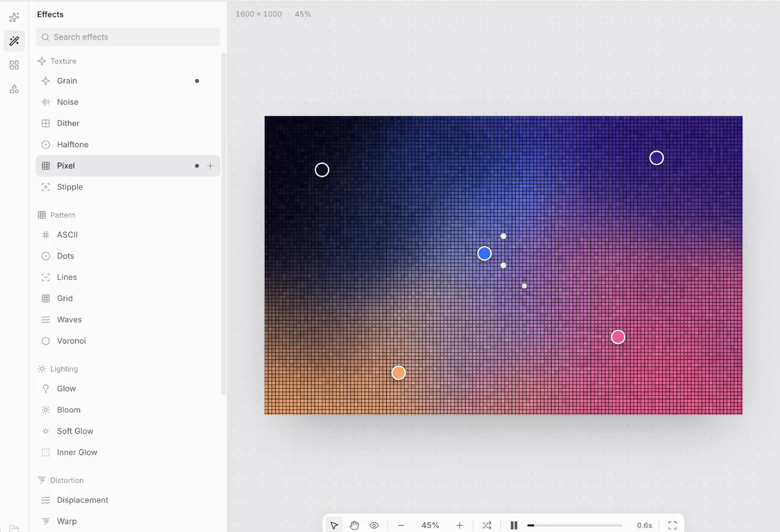This screenshot has height=532, width=780.
Task: Select the hand pan tool
Action: [x=354, y=526]
